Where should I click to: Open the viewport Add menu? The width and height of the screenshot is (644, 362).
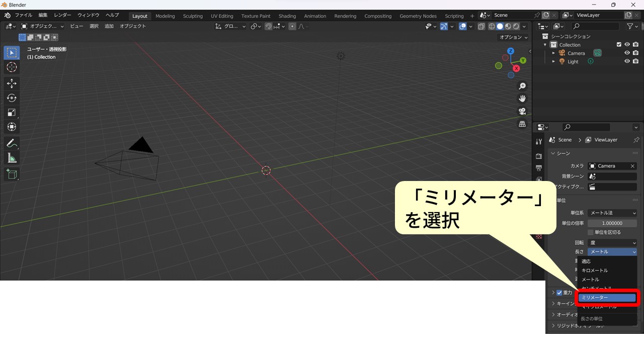pyautogui.click(x=109, y=26)
